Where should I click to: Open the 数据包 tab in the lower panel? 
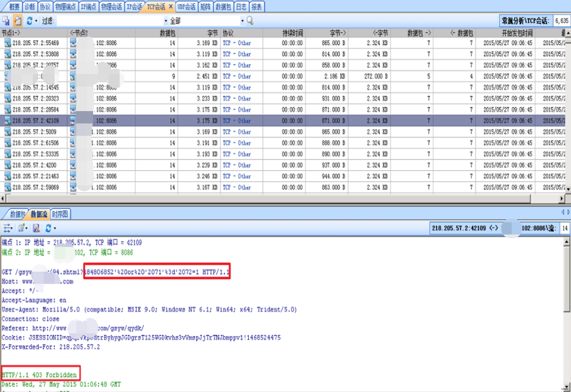point(17,214)
